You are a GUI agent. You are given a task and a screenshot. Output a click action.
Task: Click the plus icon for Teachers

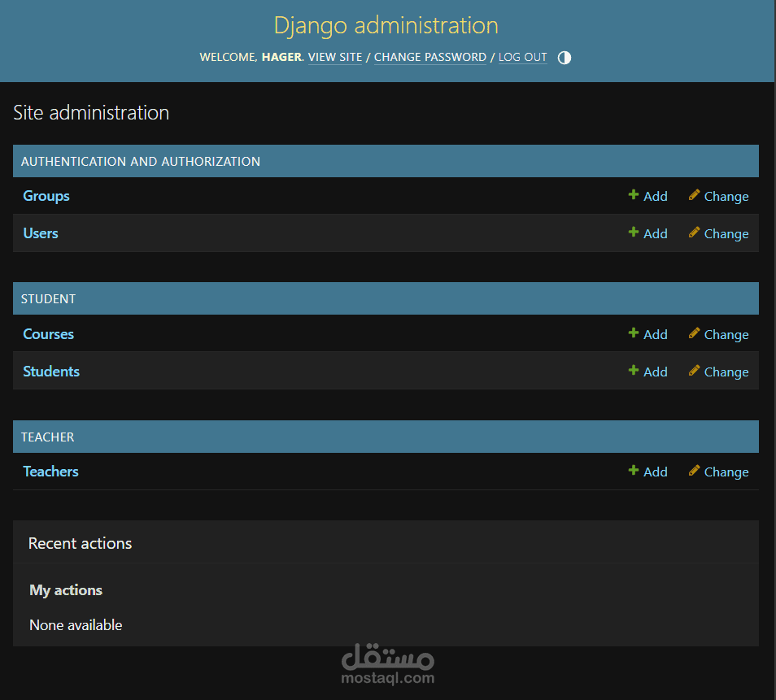pyautogui.click(x=633, y=471)
